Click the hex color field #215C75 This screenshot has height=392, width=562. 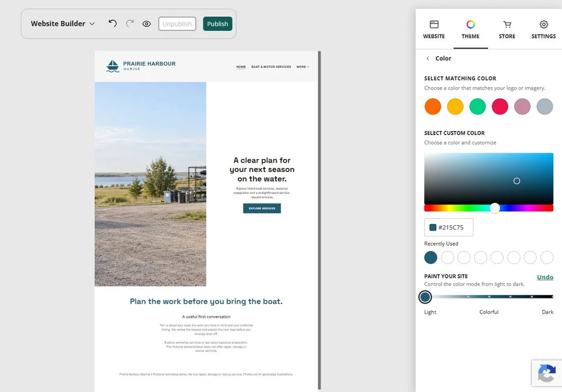tap(449, 228)
